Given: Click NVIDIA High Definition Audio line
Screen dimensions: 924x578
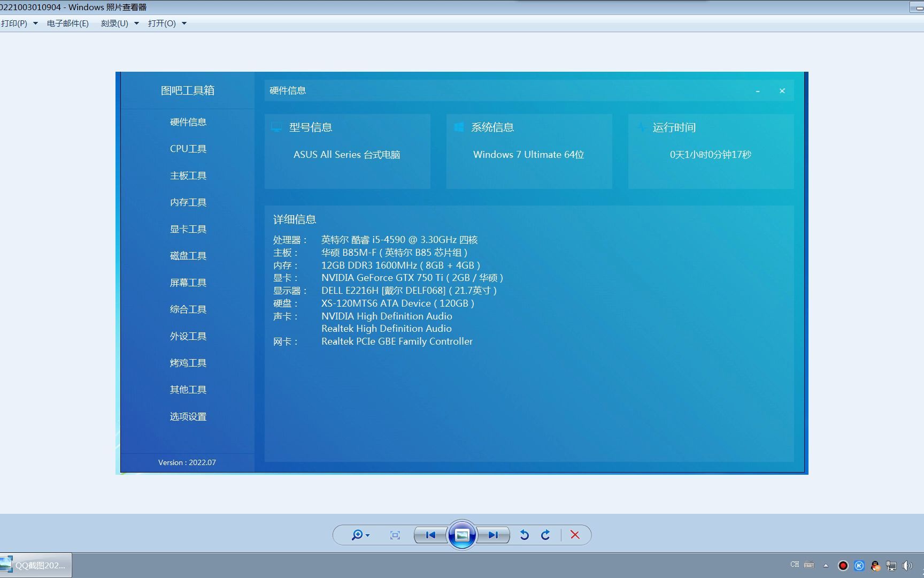Looking at the screenshot, I should point(387,316).
